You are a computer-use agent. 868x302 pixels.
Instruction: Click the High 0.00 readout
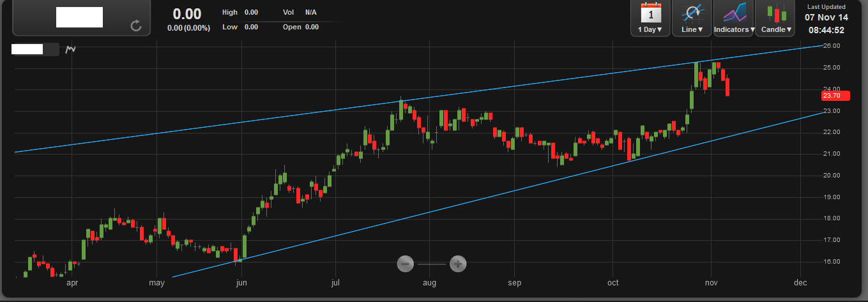click(x=240, y=12)
